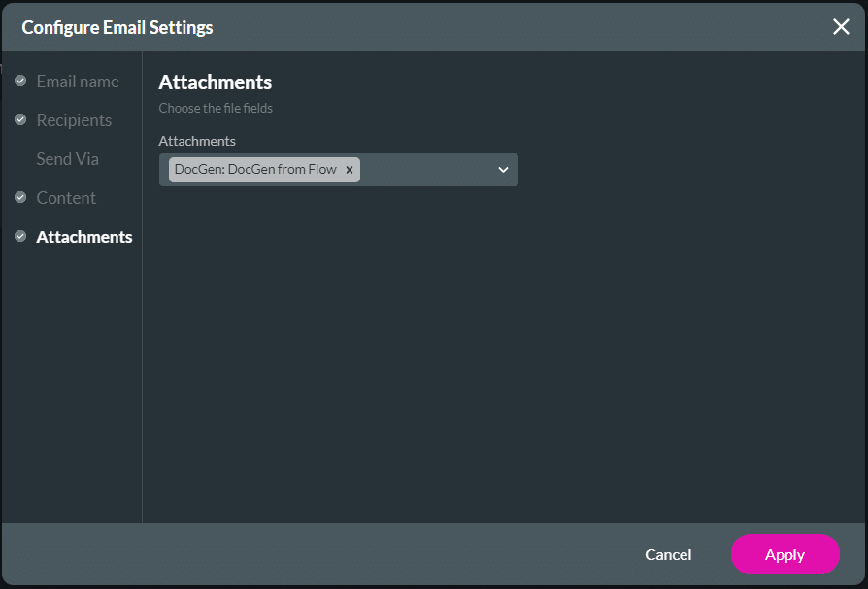This screenshot has height=589, width=868.
Task: Click the checkmark icon beside Content
Action: (x=20, y=197)
